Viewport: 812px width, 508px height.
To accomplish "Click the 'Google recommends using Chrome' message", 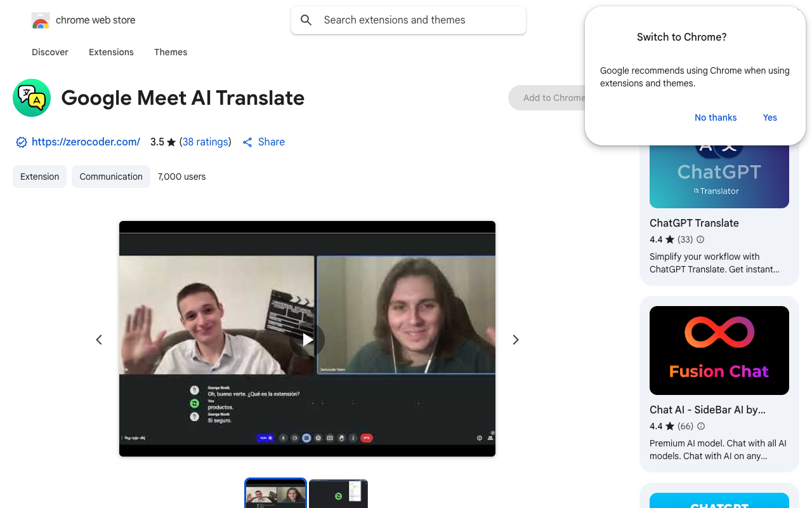I will pyautogui.click(x=695, y=77).
